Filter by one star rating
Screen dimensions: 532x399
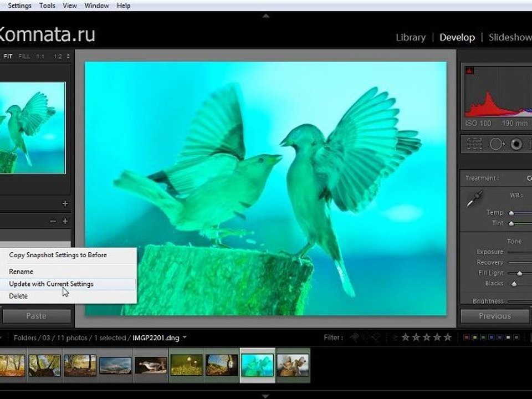(x=406, y=337)
